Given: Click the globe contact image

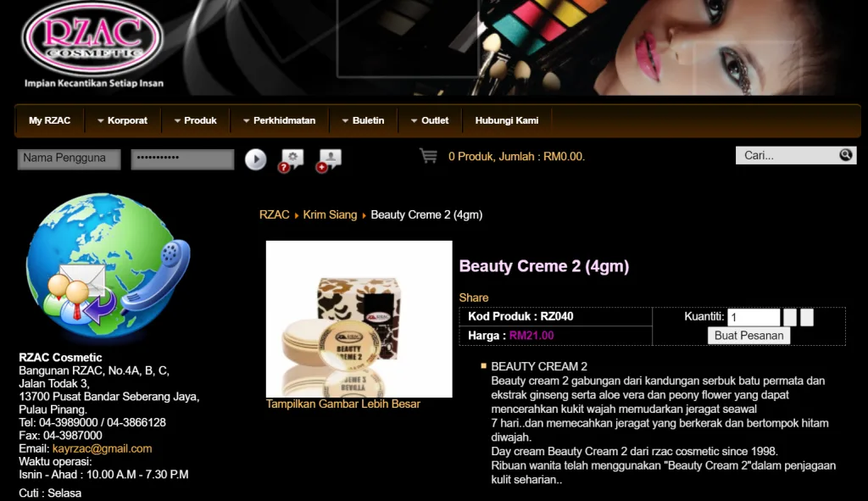Looking at the screenshot, I should (108, 264).
